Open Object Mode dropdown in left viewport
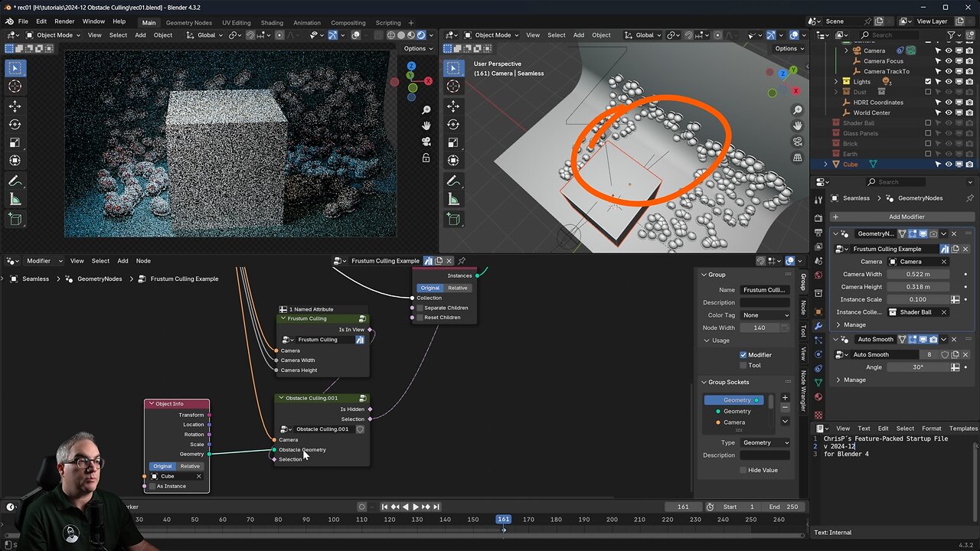 click(54, 35)
